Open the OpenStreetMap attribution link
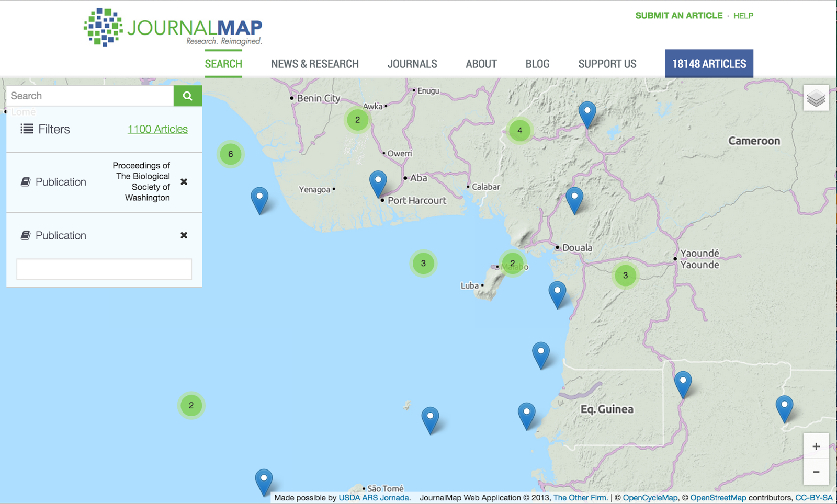The height and width of the screenshot is (504, 837). tap(718, 498)
